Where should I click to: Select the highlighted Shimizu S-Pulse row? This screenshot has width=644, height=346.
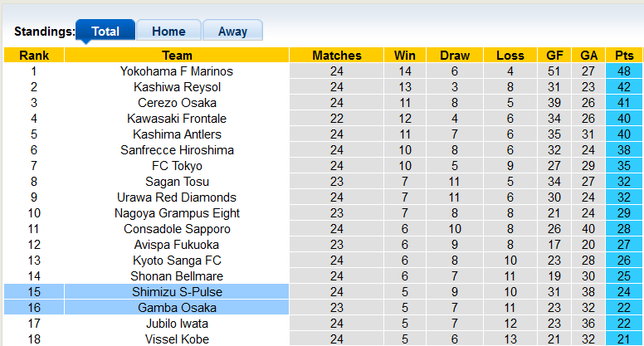tap(177, 292)
